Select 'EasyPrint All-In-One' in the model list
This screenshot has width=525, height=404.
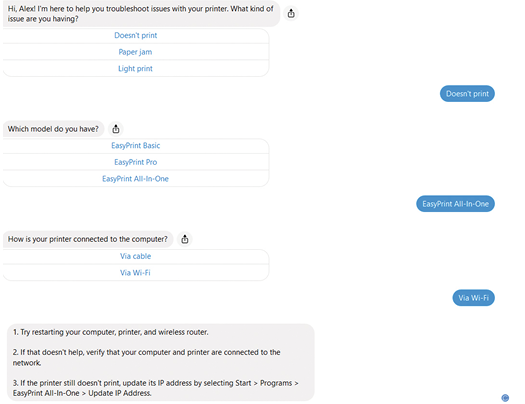(136, 179)
